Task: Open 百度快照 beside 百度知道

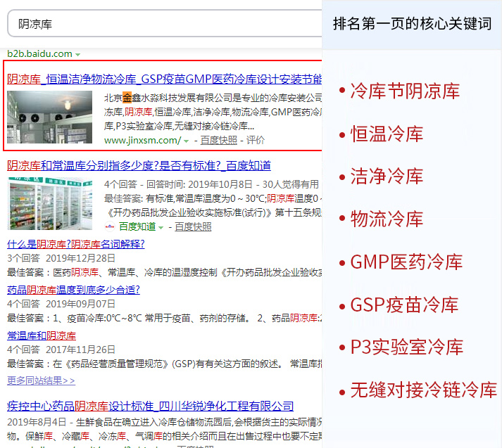Action: 193,226
